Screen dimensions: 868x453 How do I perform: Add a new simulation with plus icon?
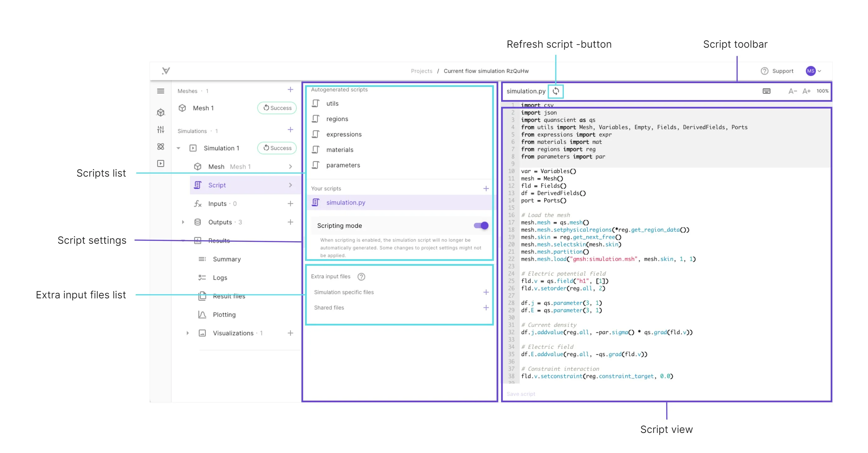pos(290,130)
